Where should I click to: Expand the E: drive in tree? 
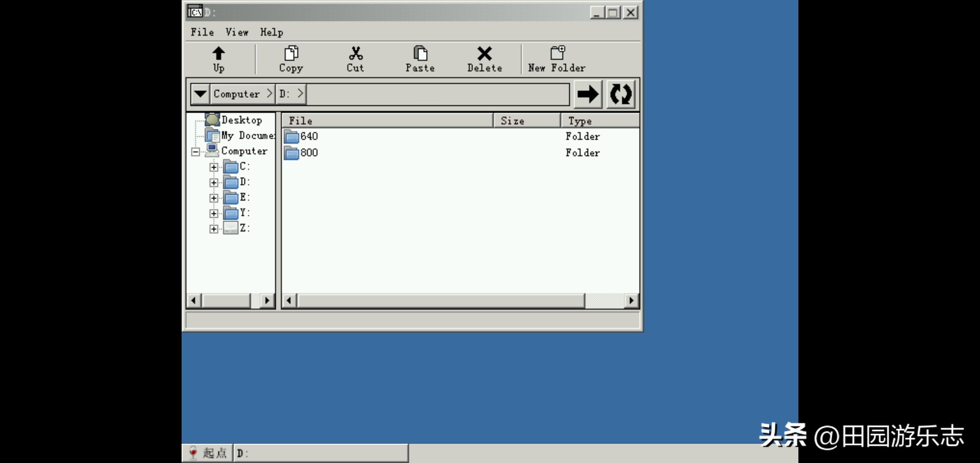[214, 198]
